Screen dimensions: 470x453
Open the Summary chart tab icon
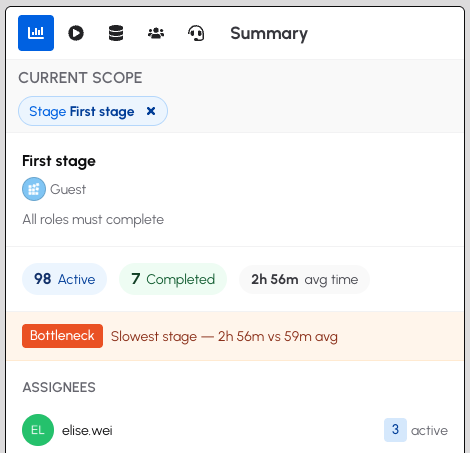coord(36,33)
